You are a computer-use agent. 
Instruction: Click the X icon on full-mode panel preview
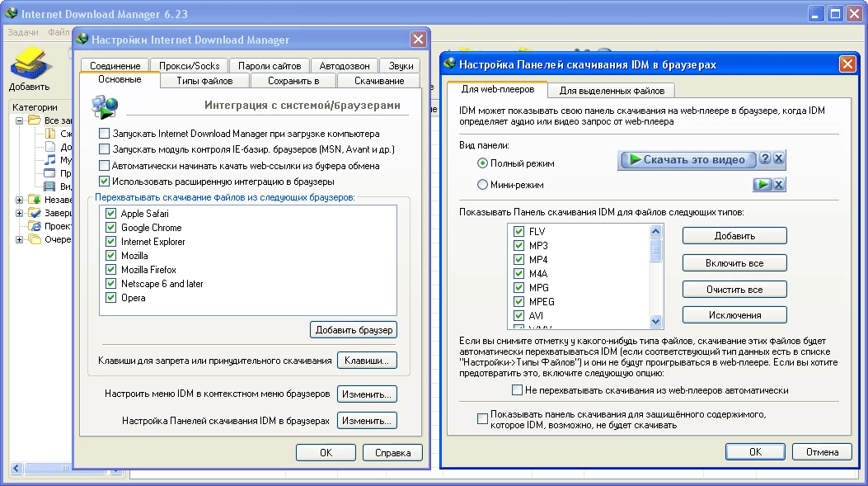(x=778, y=159)
